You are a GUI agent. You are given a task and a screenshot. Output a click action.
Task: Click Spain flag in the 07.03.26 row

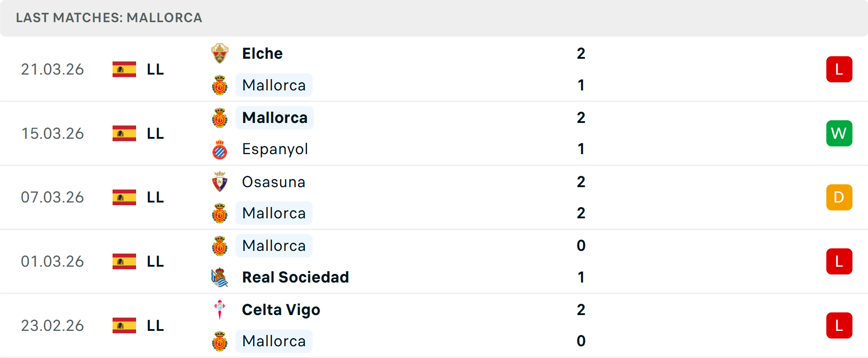[124, 198]
